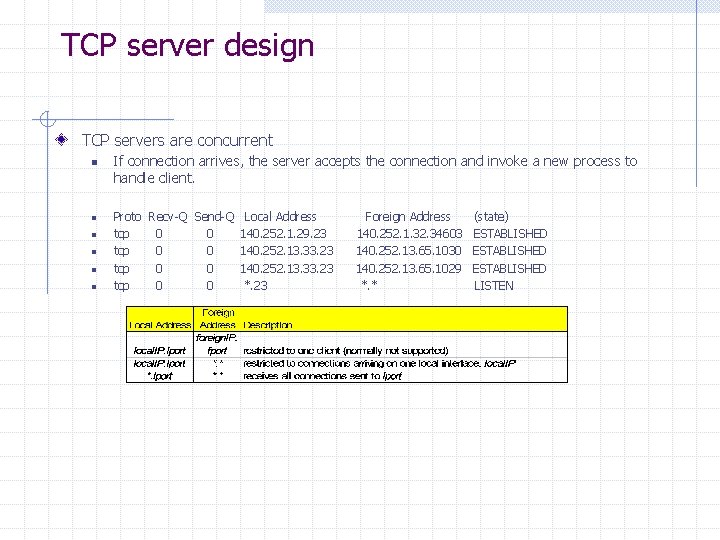The image size is (720, 540).
Task: Click localIP.lport in the "restricted to one client" row
Action: click(159, 351)
